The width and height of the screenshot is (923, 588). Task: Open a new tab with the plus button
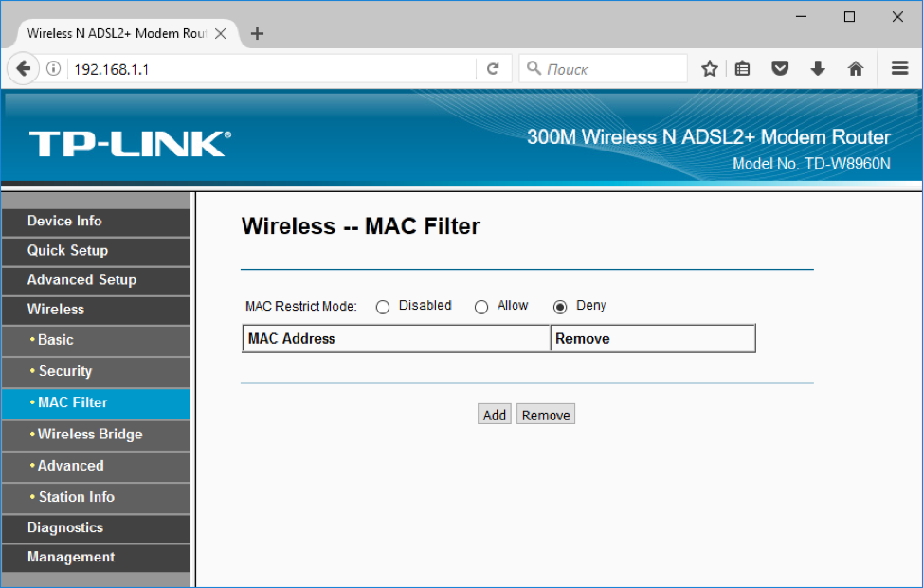(x=257, y=33)
